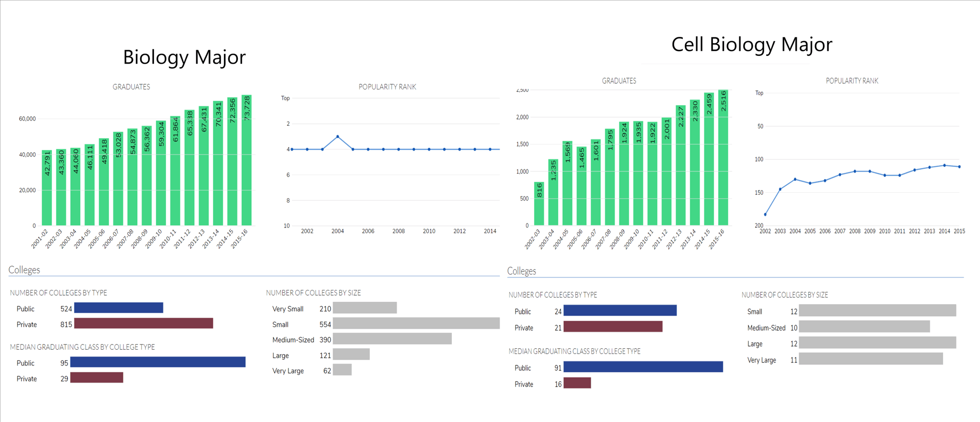Image resolution: width=980 pixels, height=422 pixels.
Task: Click the 2015 point on Cell Biology popularity rank
Action: 959,167
